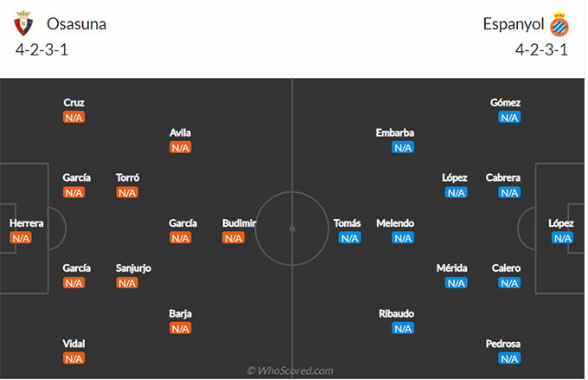Open the Espanyol team name link
Image resolution: width=588 pixels, height=380 pixels.
pyautogui.click(x=514, y=24)
